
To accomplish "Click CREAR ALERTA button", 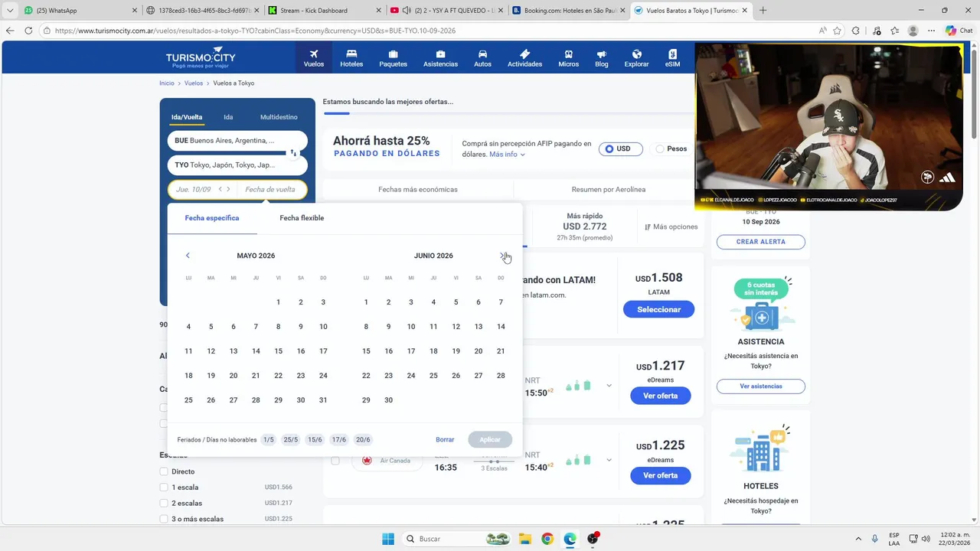I will coord(761,242).
